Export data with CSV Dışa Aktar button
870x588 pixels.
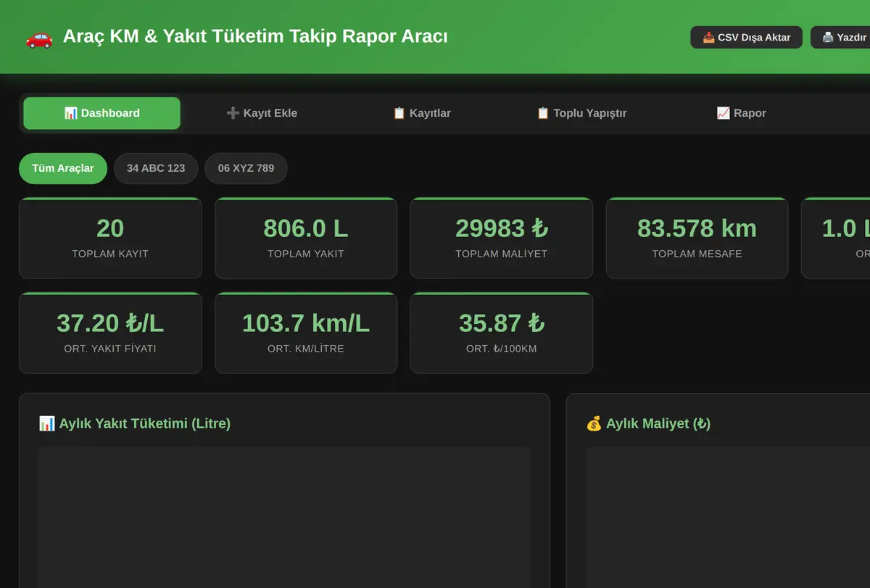[746, 37]
